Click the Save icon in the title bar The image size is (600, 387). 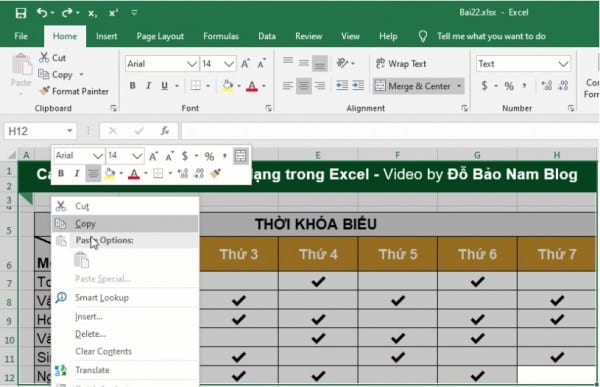tap(21, 13)
